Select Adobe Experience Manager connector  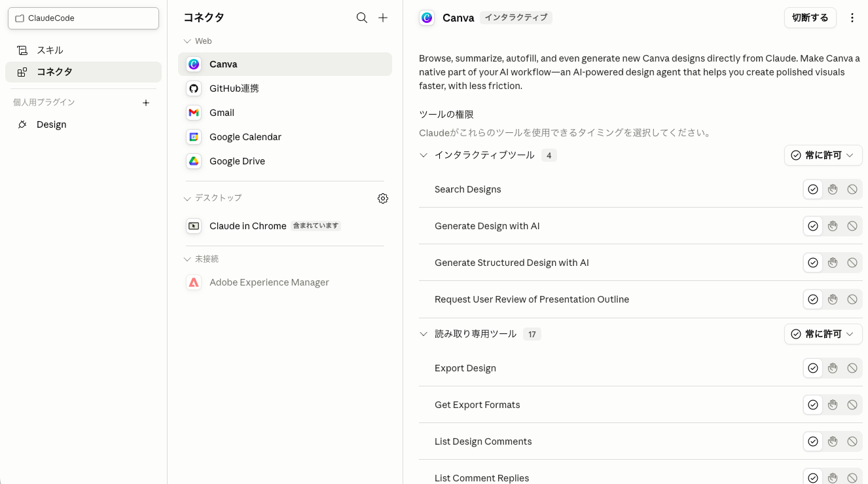[285, 282]
